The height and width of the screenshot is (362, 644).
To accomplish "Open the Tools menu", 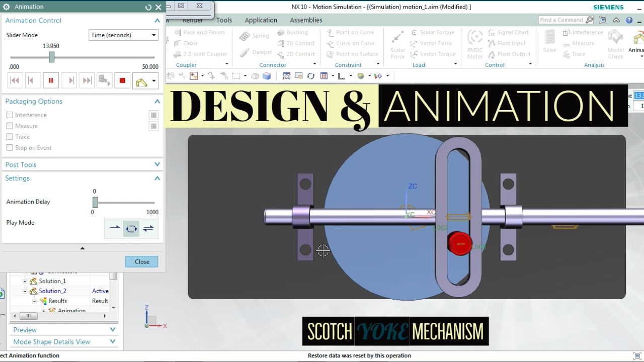I will [224, 20].
